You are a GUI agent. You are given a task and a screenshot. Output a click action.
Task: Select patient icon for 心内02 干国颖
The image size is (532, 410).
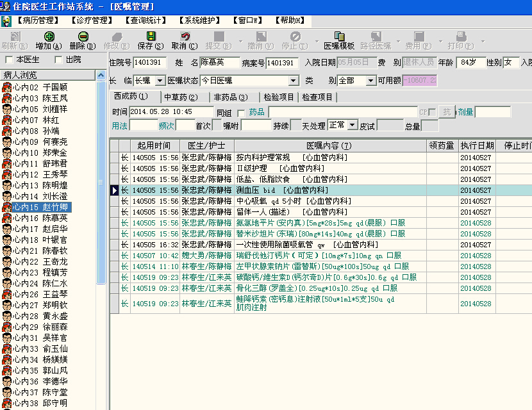7,87
